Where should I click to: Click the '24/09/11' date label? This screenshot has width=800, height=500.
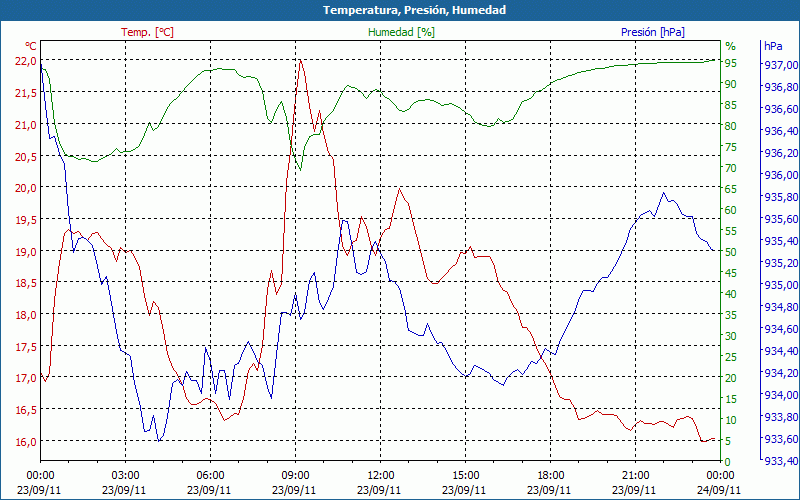click(719, 490)
